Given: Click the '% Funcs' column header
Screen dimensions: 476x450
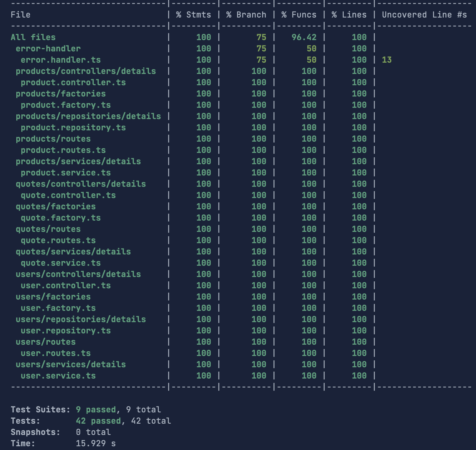Looking at the screenshot, I should [x=299, y=15].
